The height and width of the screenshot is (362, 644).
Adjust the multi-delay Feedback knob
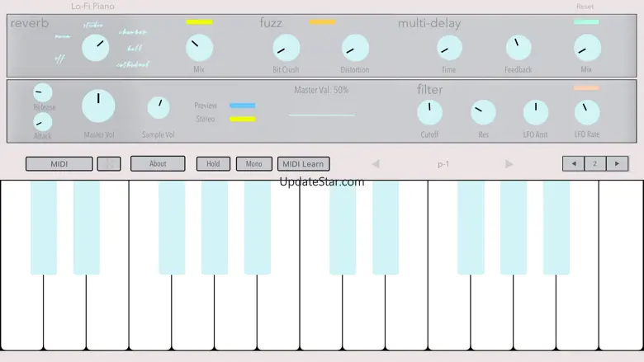click(519, 48)
